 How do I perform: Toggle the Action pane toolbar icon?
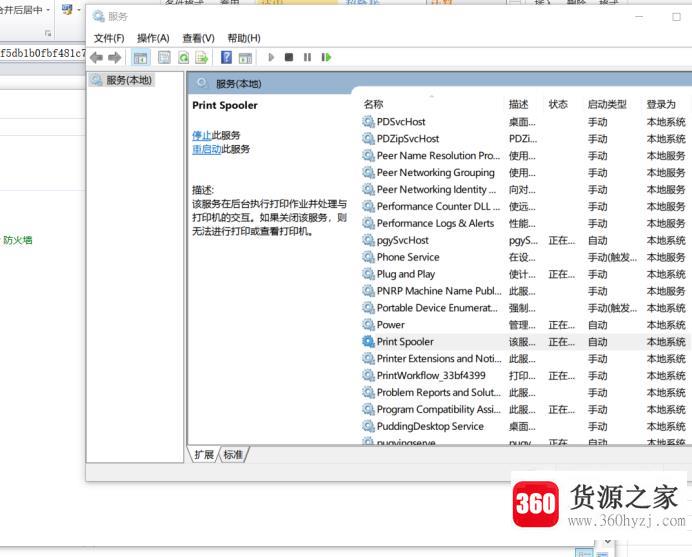245,57
